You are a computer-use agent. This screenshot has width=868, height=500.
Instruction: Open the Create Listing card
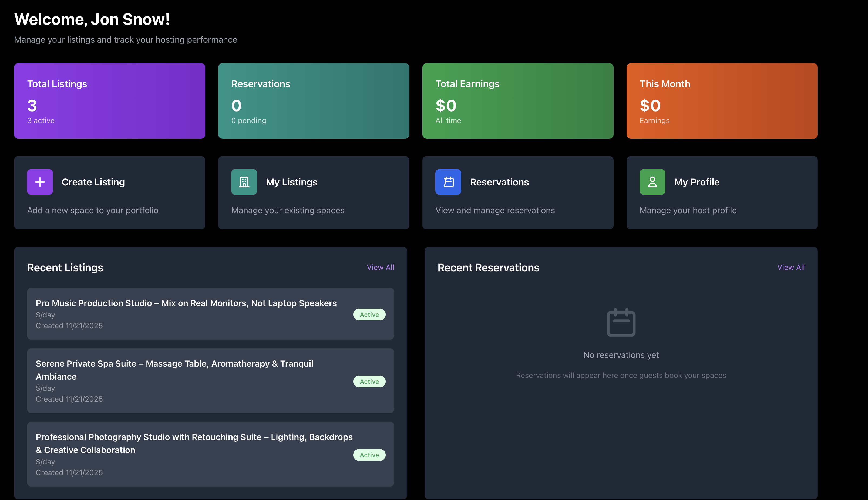click(109, 193)
